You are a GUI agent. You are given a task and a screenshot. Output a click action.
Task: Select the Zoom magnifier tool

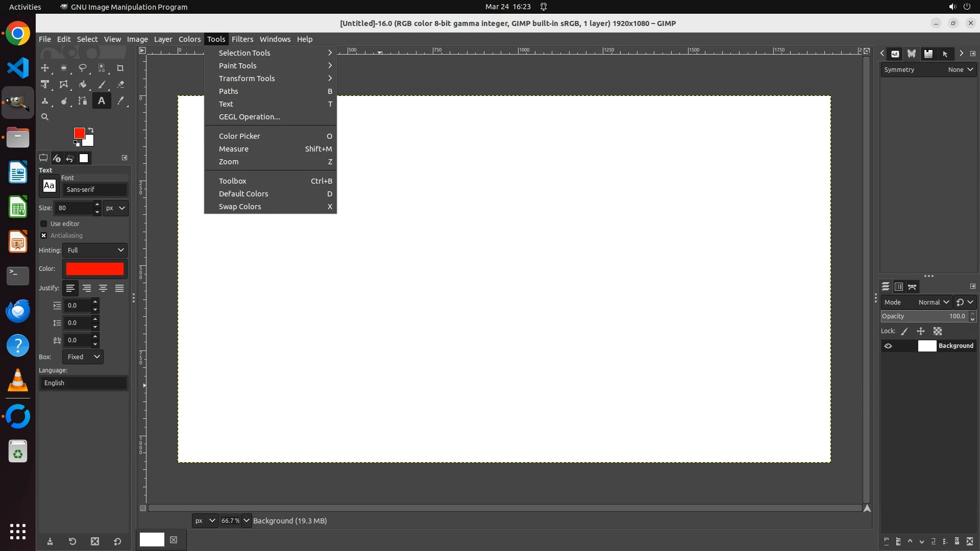45,117
